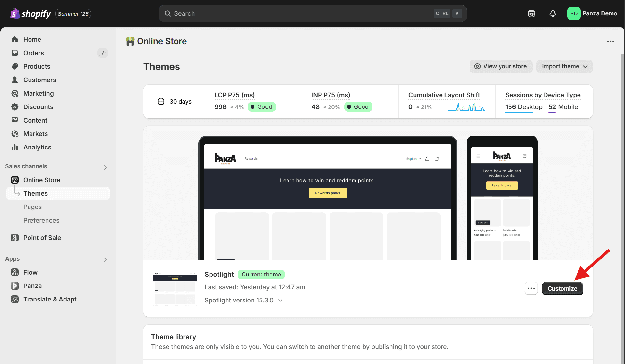The height and width of the screenshot is (364, 625).
Task: Click the Summer '25 edition badge
Action: (x=73, y=14)
